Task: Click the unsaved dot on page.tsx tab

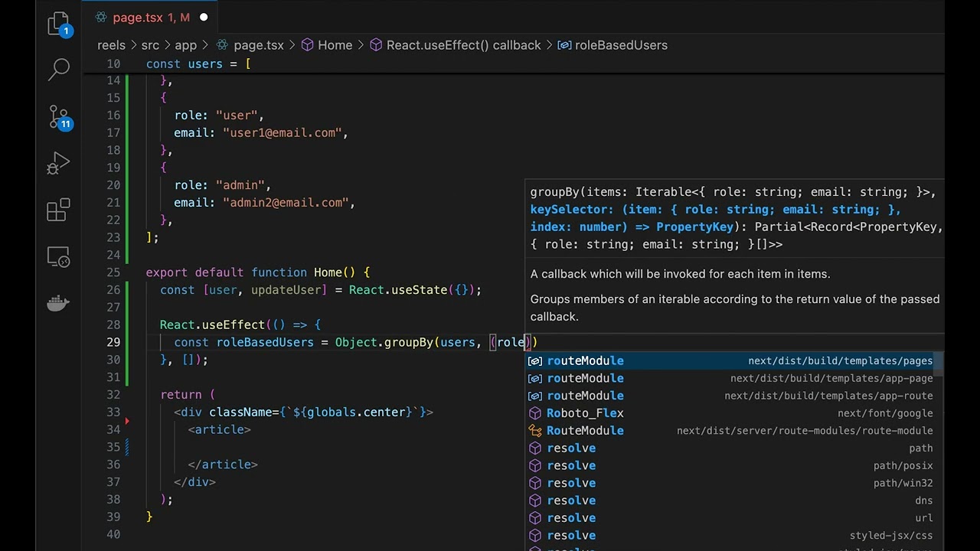Action: click(x=204, y=17)
